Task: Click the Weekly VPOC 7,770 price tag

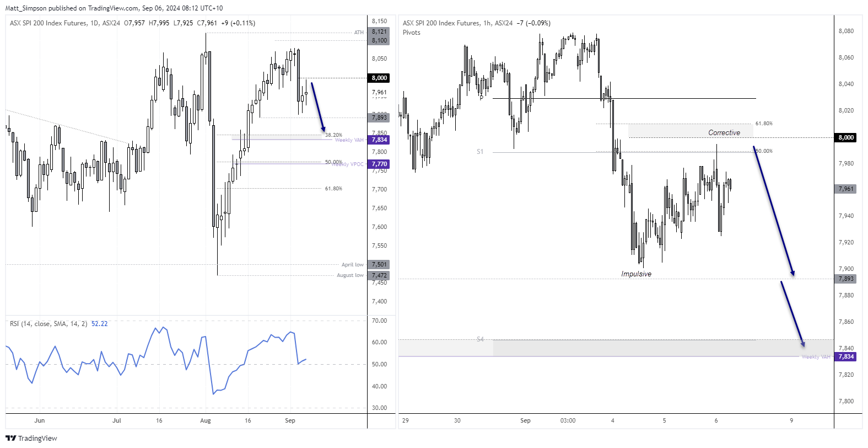Action: pyautogui.click(x=379, y=164)
